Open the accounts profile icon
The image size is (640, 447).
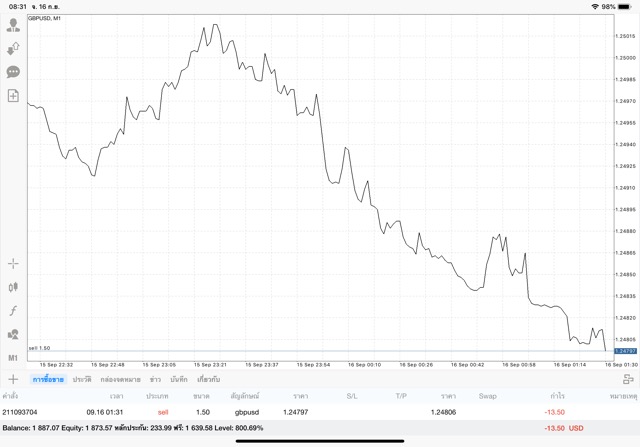pos(13,25)
